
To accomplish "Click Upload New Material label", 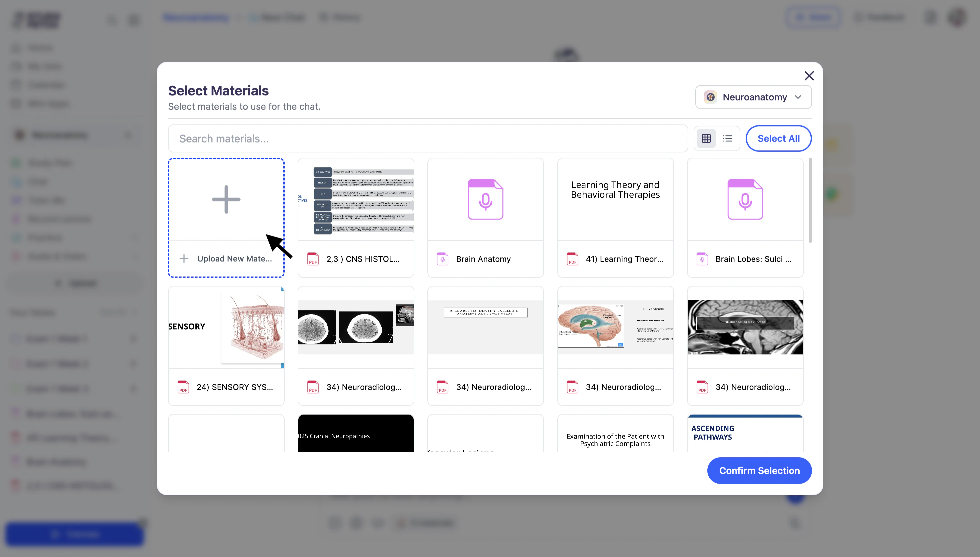I will [x=234, y=258].
